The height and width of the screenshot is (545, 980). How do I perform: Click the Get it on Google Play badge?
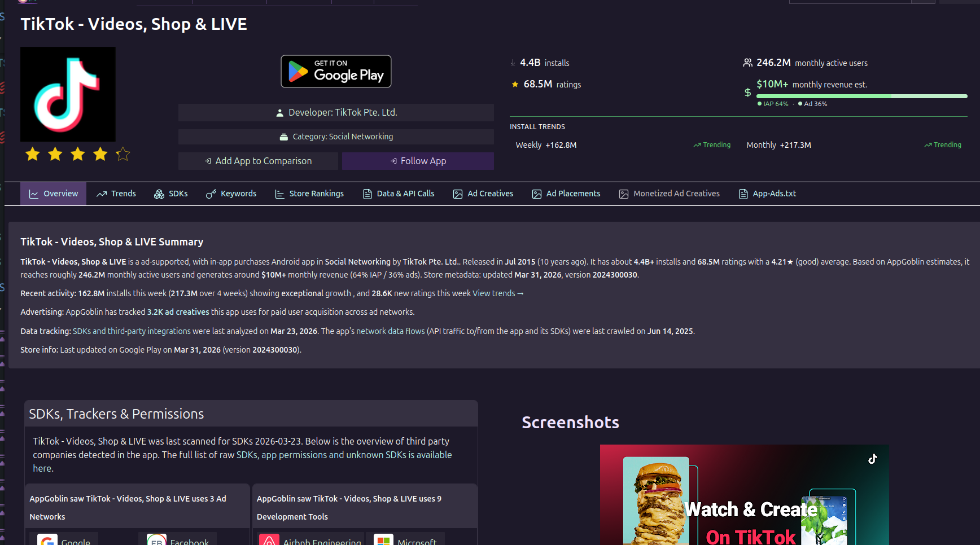pos(336,72)
